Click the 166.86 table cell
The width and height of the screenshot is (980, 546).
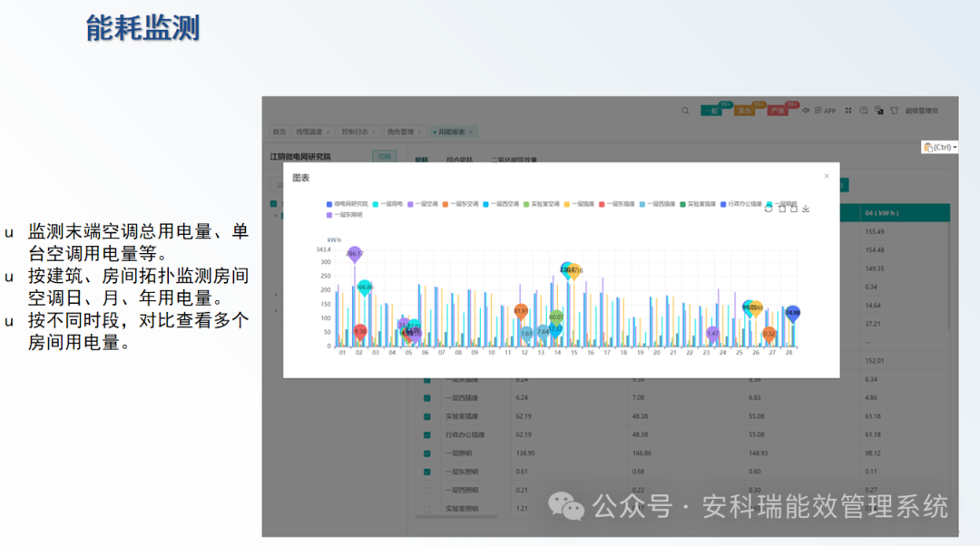tap(642, 453)
